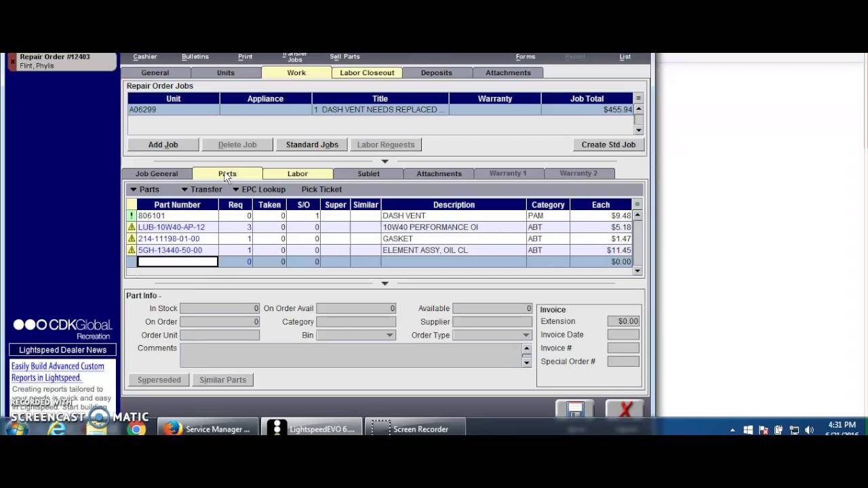Viewport: 868px width, 488px height.
Task: Open the Transfer dropdown menu
Action: click(x=201, y=189)
